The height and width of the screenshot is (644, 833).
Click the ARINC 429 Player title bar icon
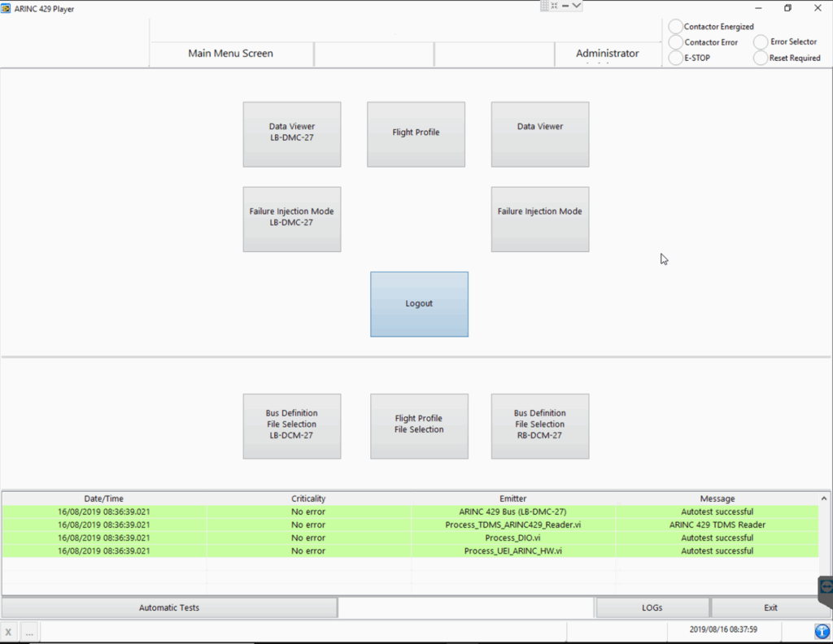[x=7, y=8]
